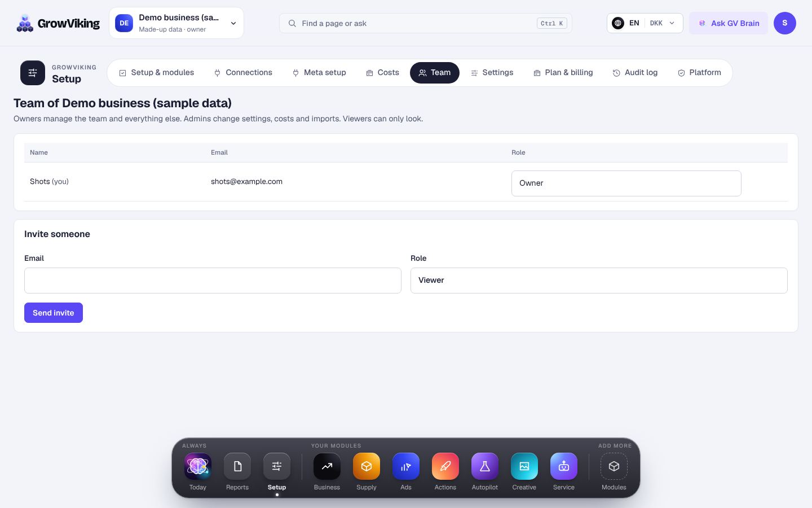Open Reports from the dock
Image resolution: width=812 pixels, height=508 pixels.
click(237, 466)
